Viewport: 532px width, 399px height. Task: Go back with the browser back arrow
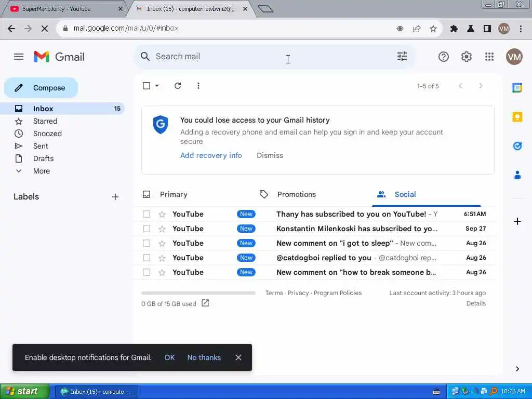click(x=11, y=29)
